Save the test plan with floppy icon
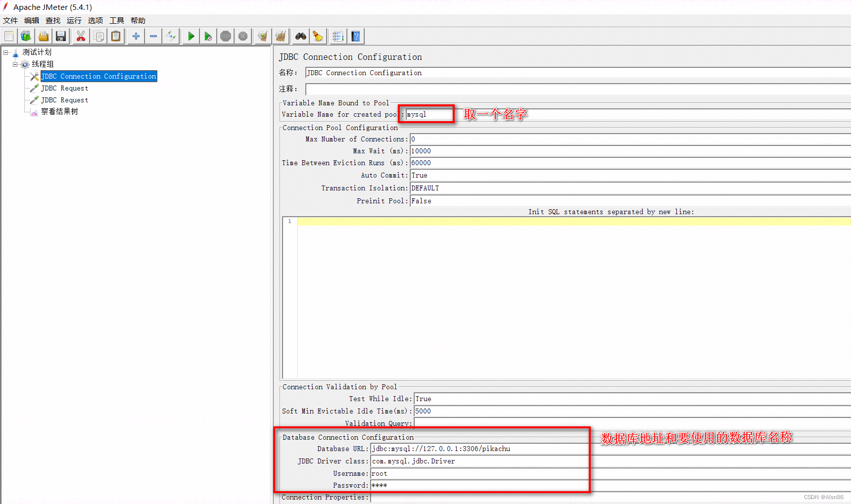Image resolution: width=851 pixels, height=504 pixels. tap(61, 36)
